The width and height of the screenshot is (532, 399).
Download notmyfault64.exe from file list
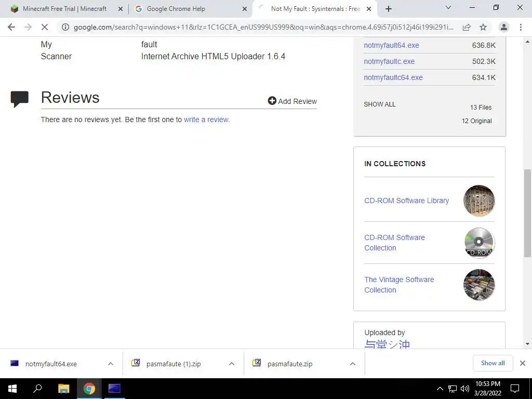pyautogui.click(x=391, y=45)
